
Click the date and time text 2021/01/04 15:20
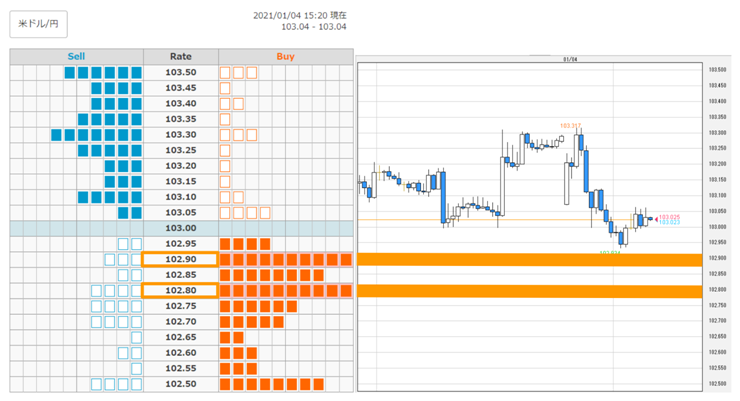click(x=290, y=16)
